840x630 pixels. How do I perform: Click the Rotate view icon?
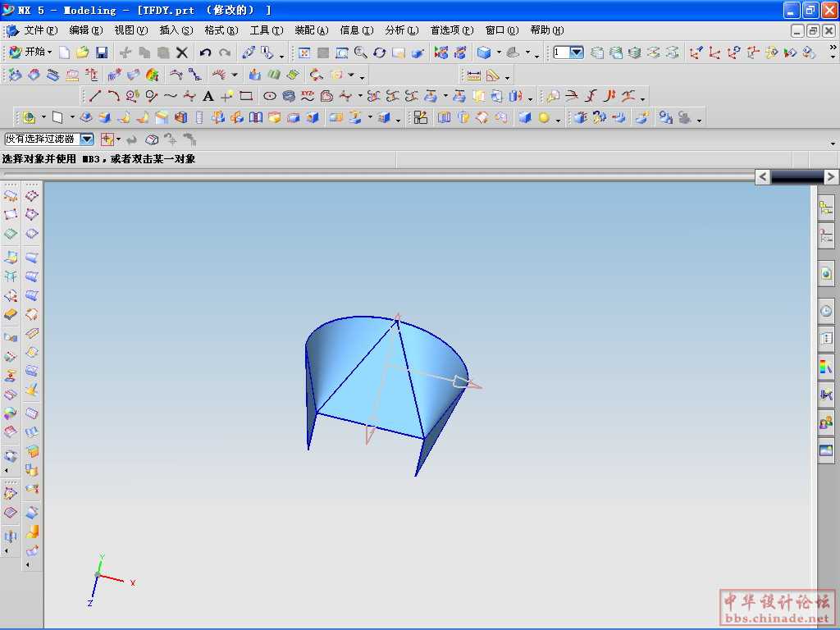tap(379, 52)
